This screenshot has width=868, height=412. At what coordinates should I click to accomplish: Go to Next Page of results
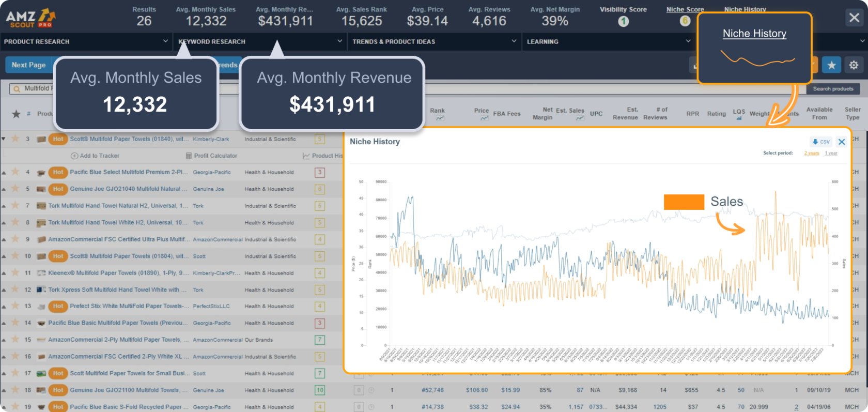pos(29,65)
